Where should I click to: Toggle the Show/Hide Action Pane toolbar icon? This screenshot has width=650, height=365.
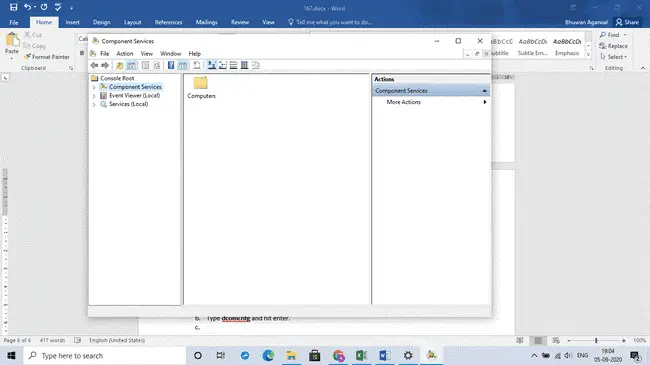pos(183,65)
